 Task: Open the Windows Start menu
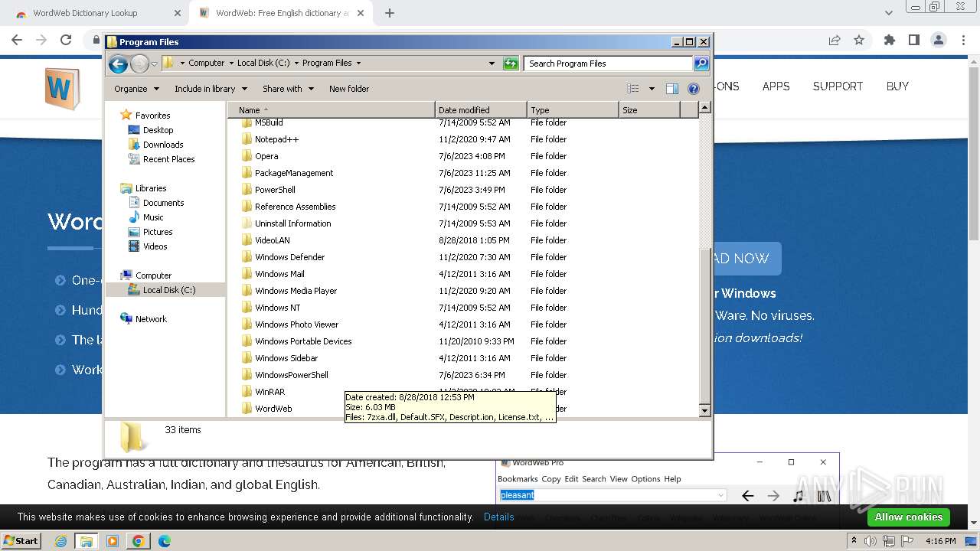pyautogui.click(x=21, y=541)
